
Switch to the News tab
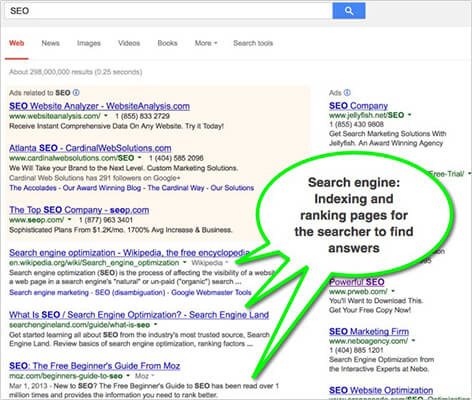50,43
